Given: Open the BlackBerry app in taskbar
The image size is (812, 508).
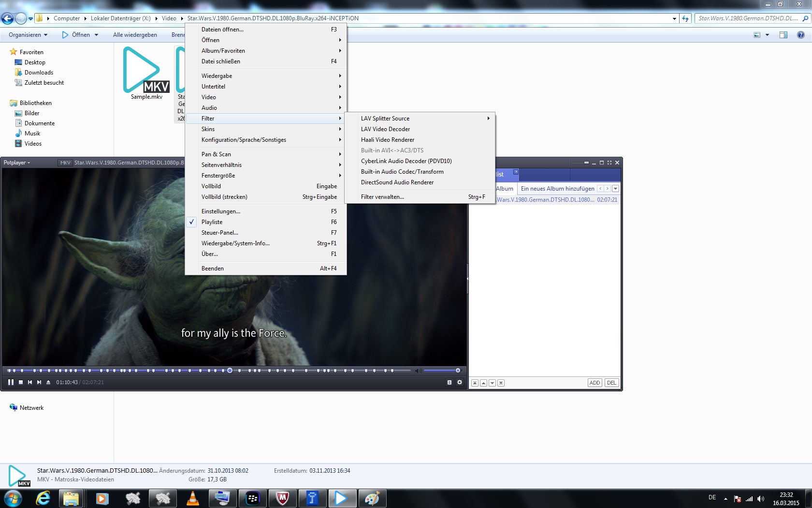Looking at the screenshot, I should (253, 498).
